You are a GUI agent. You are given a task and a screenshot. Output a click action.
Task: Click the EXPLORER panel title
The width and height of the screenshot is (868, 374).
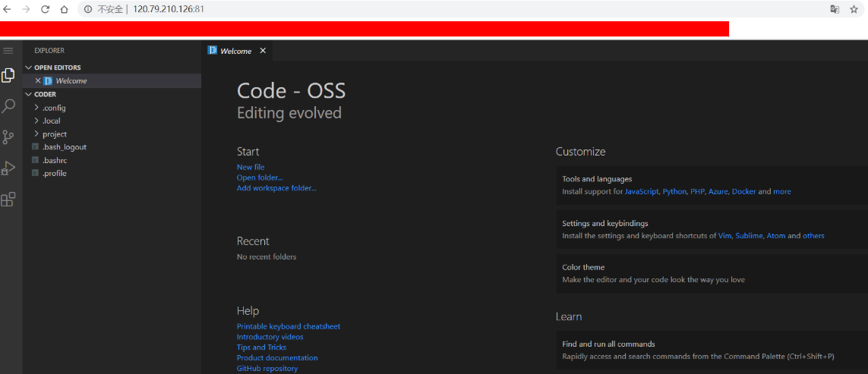[x=49, y=50]
